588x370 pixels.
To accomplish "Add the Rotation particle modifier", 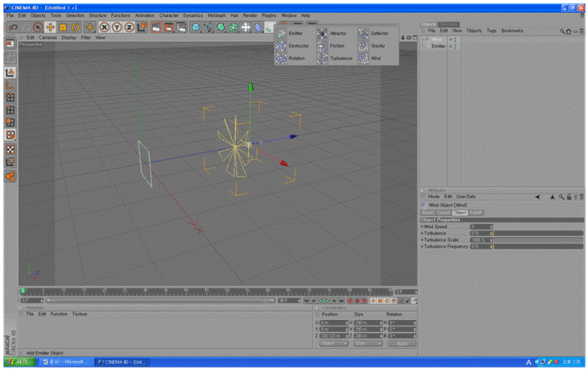I will 282,59.
